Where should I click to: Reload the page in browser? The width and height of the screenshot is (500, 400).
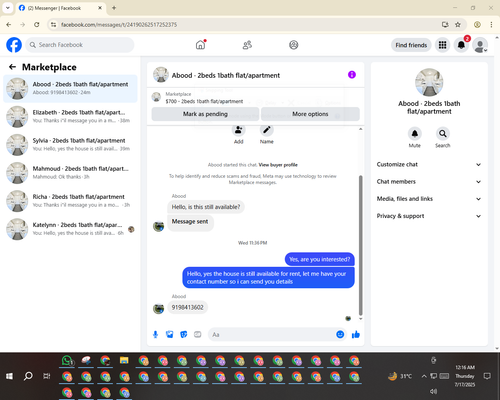37,25
